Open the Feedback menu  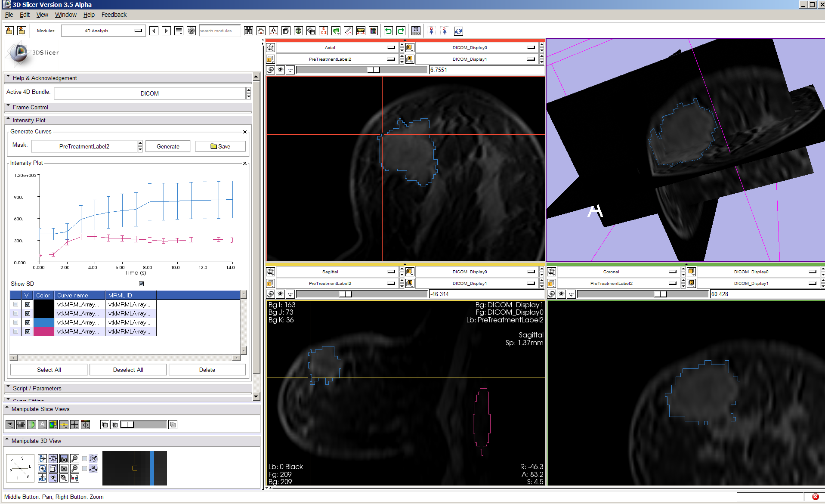(x=113, y=14)
